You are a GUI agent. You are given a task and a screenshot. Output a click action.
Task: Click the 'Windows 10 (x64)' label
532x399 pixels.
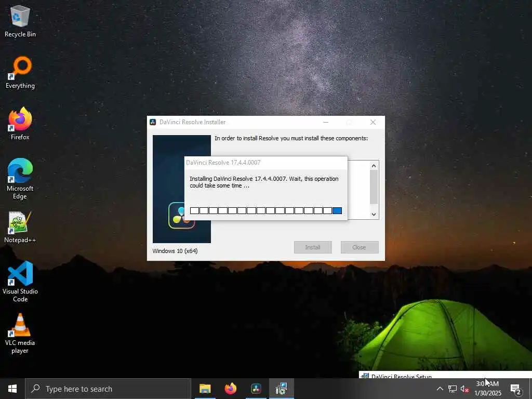point(175,251)
